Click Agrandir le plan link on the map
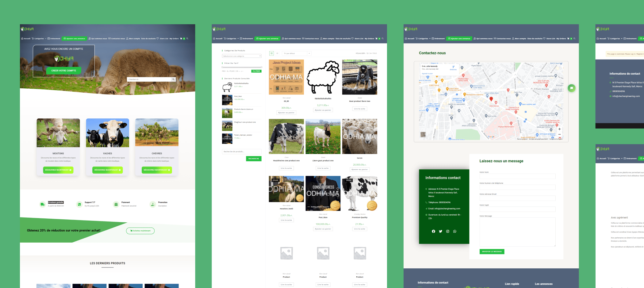This screenshot has width=644, height=288. coord(427,74)
